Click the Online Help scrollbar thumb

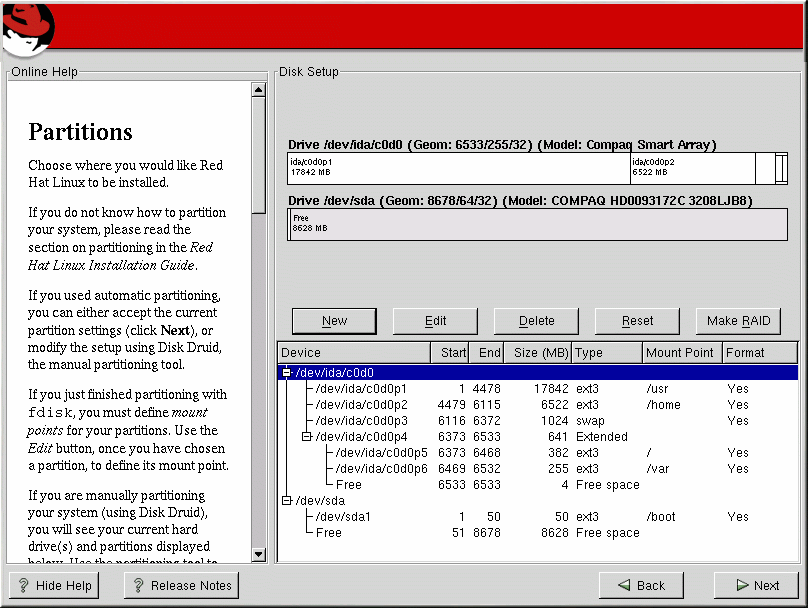click(x=259, y=155)
